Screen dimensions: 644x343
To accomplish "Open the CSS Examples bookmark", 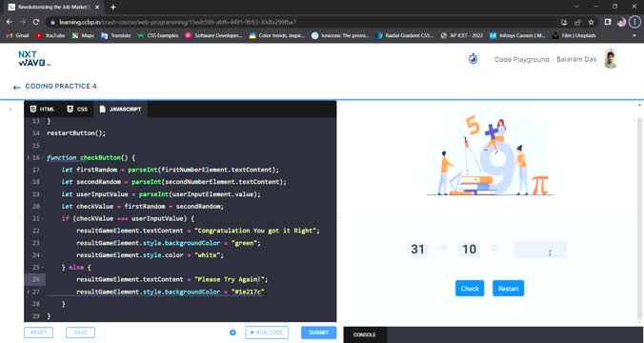I will 158,36.
